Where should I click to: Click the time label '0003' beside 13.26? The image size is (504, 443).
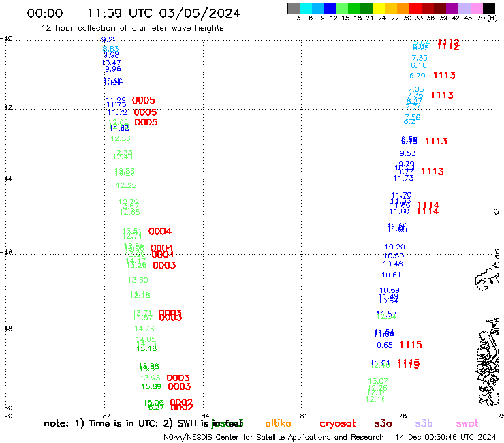tap(164, 265)
